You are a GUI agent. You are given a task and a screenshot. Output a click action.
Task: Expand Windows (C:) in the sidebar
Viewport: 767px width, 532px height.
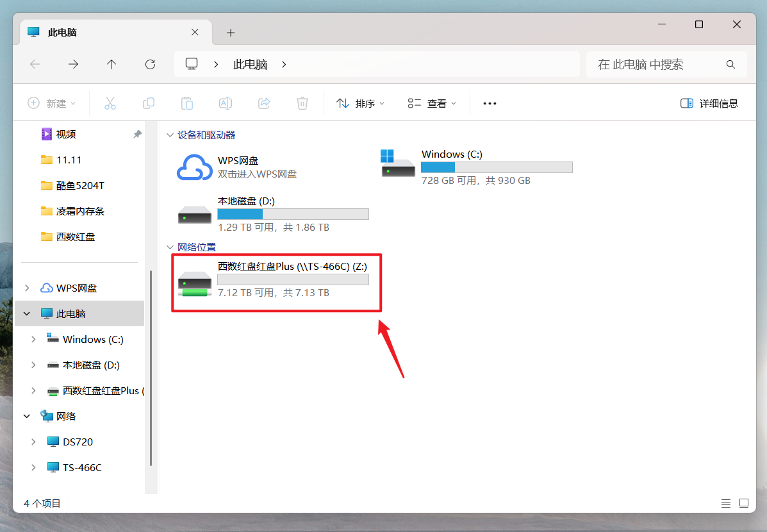click(x=33, y=339)
